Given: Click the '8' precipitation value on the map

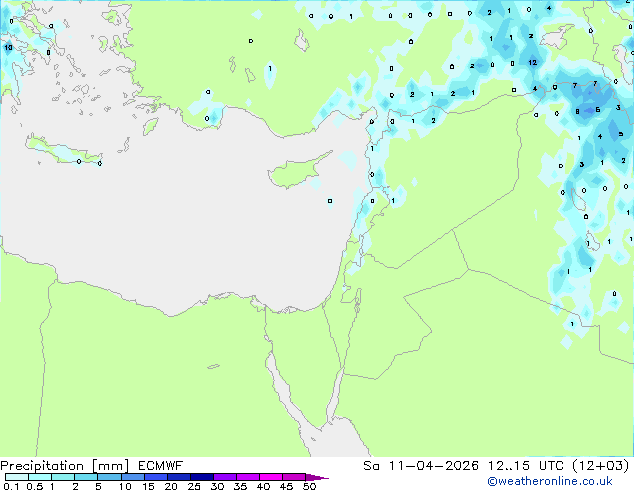Looking at the screenshot, I should tap(577, 112).
